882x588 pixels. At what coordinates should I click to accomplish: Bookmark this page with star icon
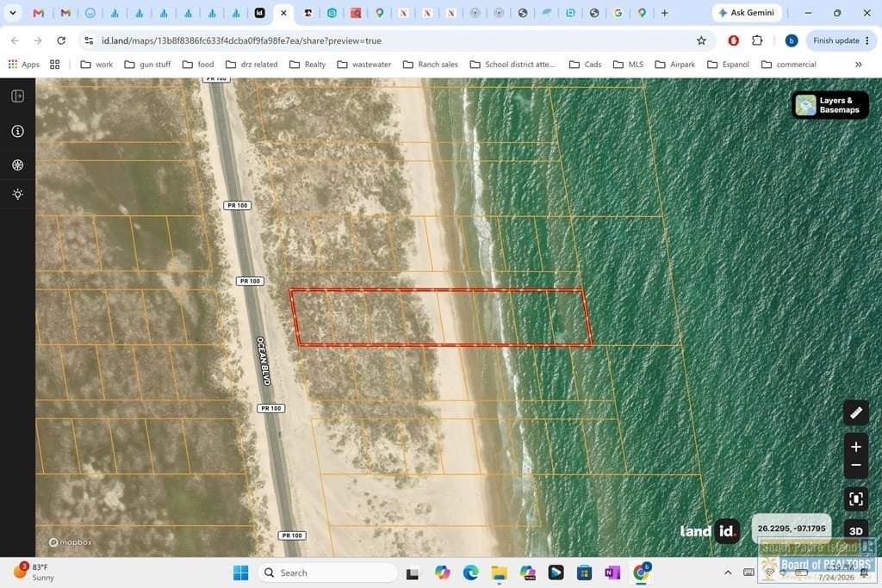click(x=701, y=40)
